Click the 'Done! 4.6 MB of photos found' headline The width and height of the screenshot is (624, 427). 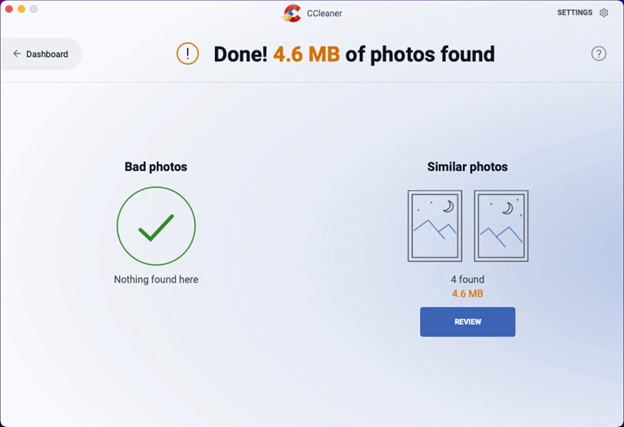[x=354, y=54]
